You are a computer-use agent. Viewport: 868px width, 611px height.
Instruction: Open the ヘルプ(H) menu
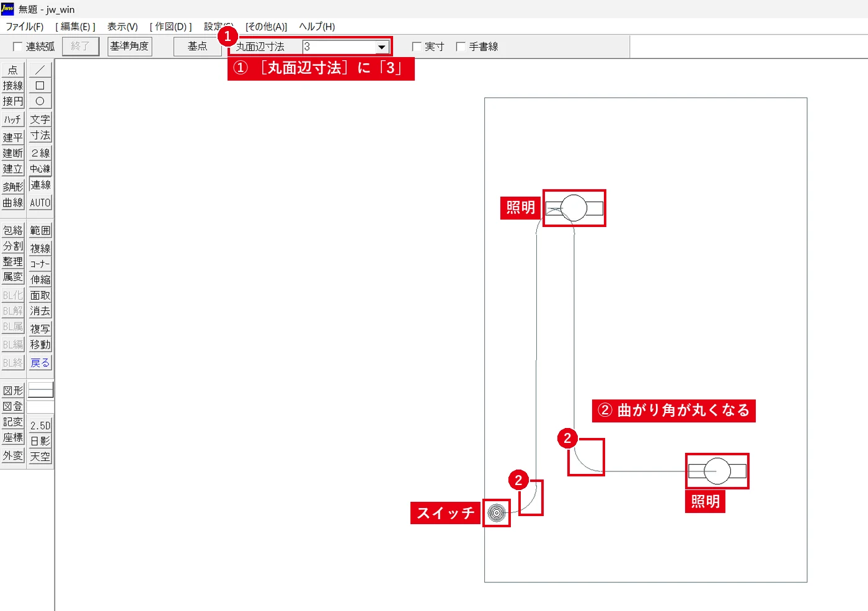[317, 27]
